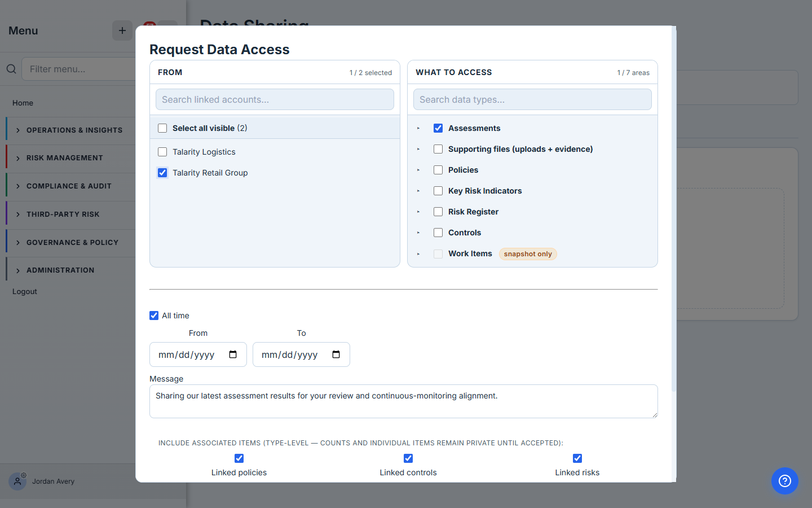Click Jordan Avery user avatar icon
This screenshot has width=812, height=508.
(x=17, y=481)
